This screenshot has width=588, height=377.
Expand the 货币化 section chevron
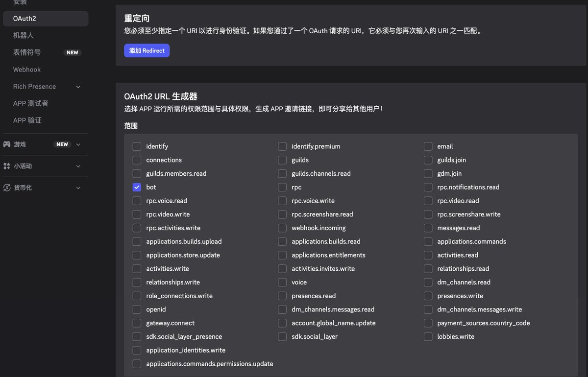[78, 188]
